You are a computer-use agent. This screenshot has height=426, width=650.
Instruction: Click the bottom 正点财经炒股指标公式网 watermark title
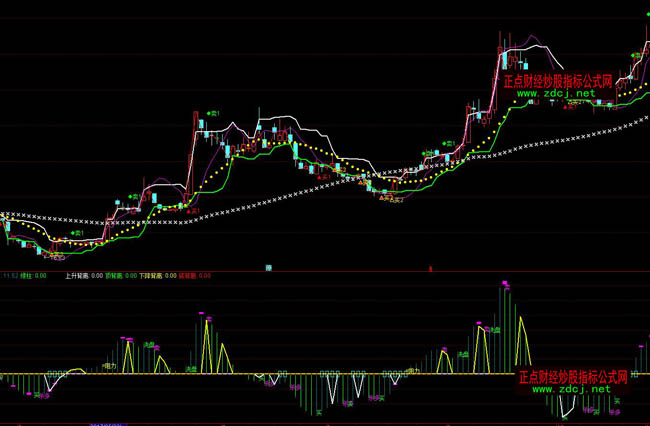click(572, 379)
